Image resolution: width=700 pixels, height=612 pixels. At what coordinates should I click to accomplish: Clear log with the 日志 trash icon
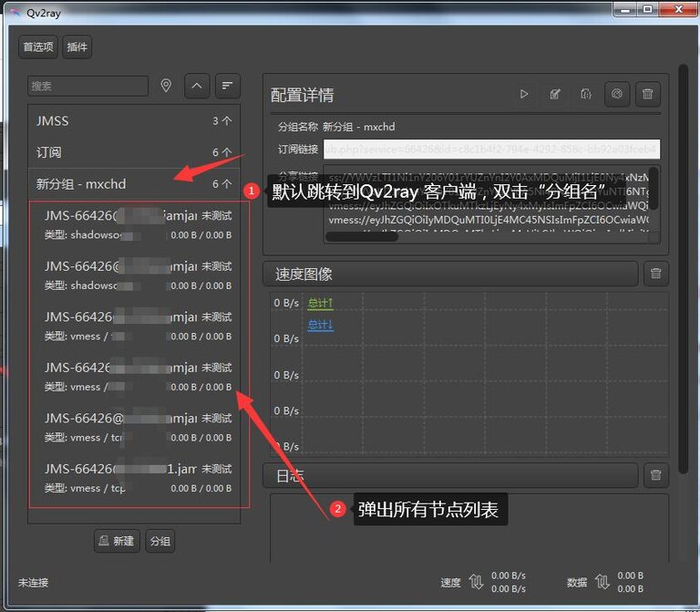[656, 475]
